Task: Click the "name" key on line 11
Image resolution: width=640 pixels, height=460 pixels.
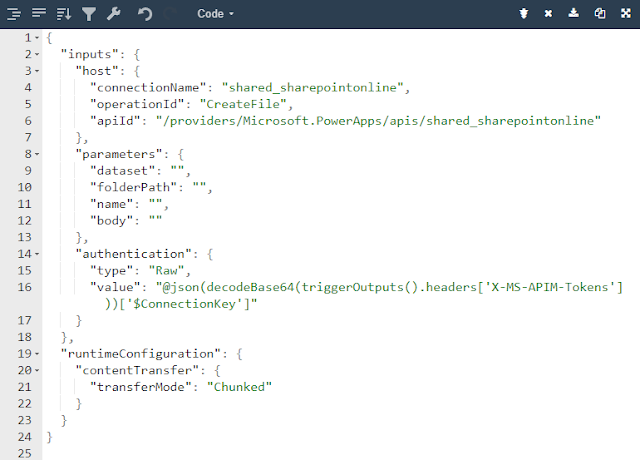Action: click(x=111, y=204)
